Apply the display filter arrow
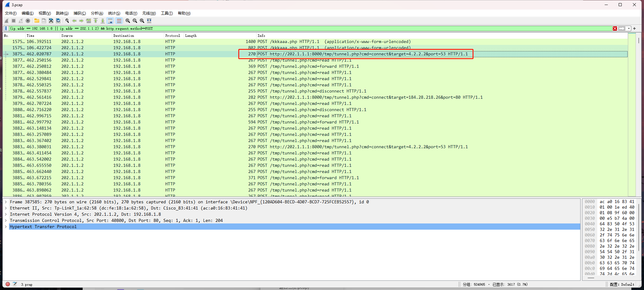This screenshot has height=290, width=644. [x=622, y=28]
